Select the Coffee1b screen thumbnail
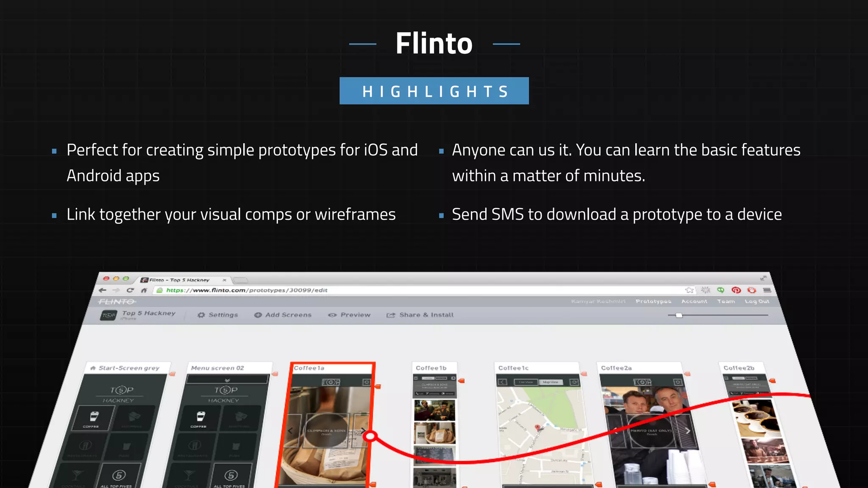Screen dimensions: 868x488 pos(436,425)
